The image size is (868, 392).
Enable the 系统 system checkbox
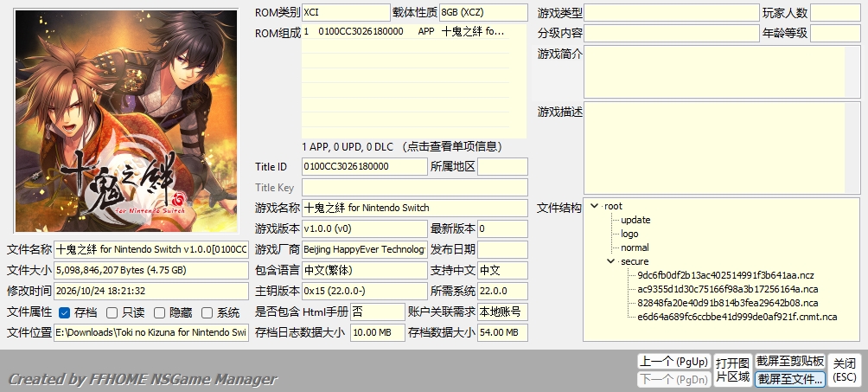point(207,312)
